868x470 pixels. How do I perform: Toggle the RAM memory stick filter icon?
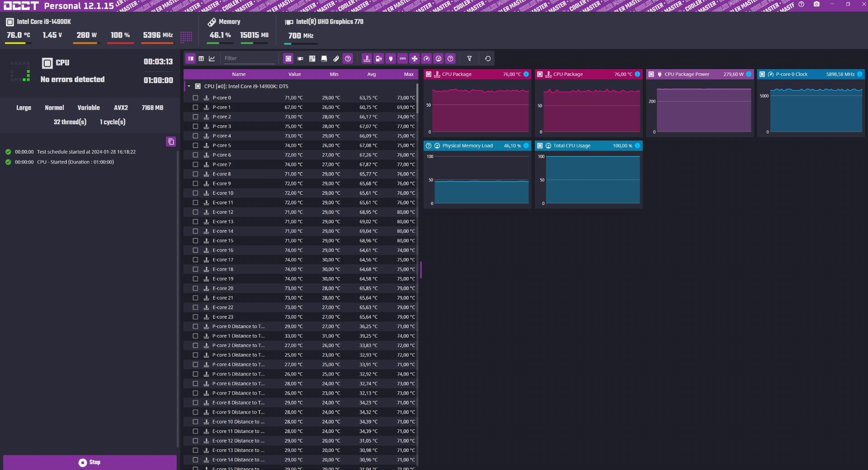click(336, 59)
